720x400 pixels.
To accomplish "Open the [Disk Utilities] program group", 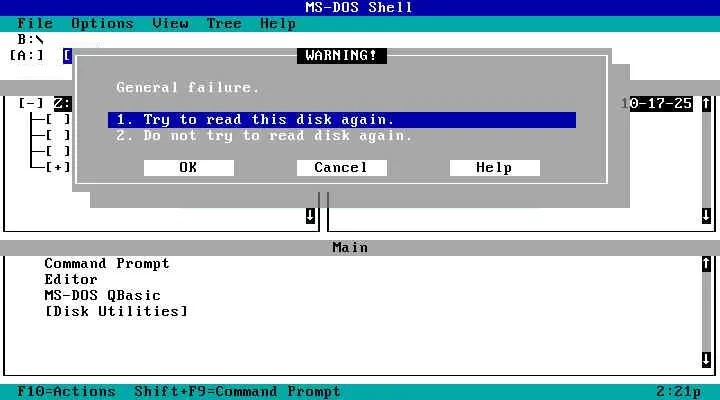I will pos(116,311).
